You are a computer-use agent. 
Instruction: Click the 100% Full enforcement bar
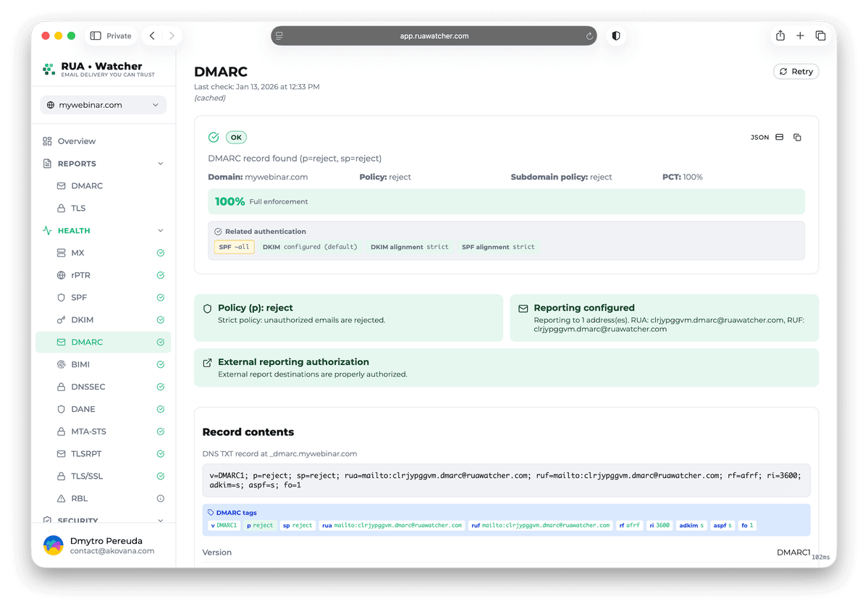pyautogui.click(x=507, y=201)
